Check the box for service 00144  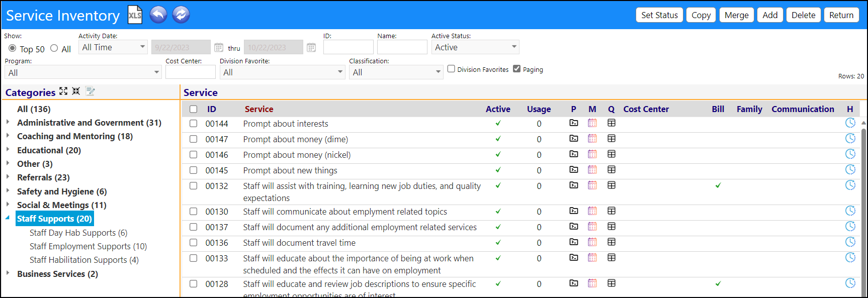click(193, 124)
